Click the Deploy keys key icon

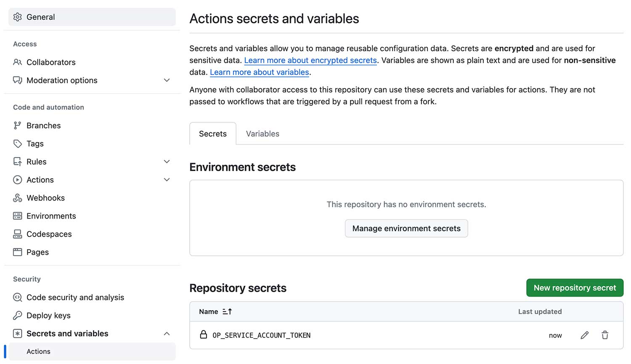click(17, 316)
